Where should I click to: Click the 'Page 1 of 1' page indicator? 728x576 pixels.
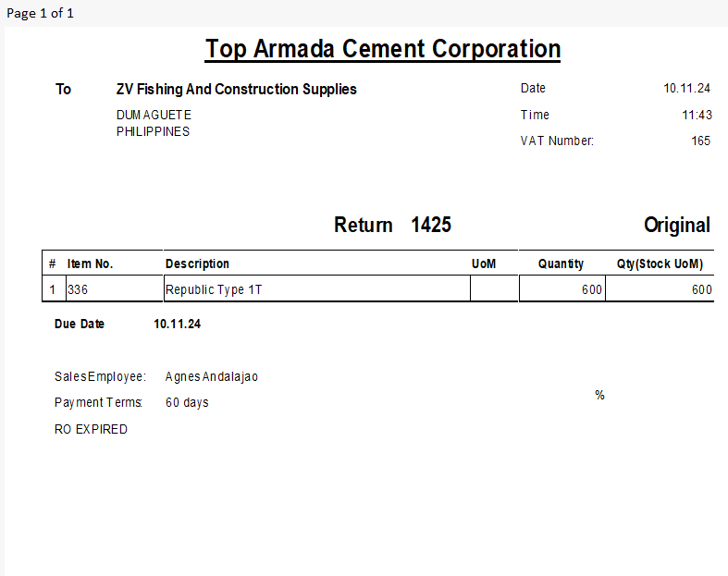(x=40, y=13)
